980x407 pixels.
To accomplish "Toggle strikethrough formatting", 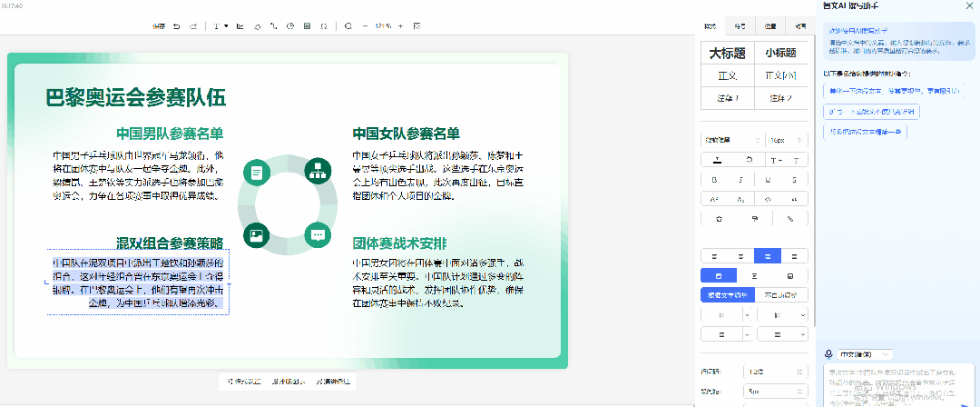I will pyautogui.click(x=794, y=180).
